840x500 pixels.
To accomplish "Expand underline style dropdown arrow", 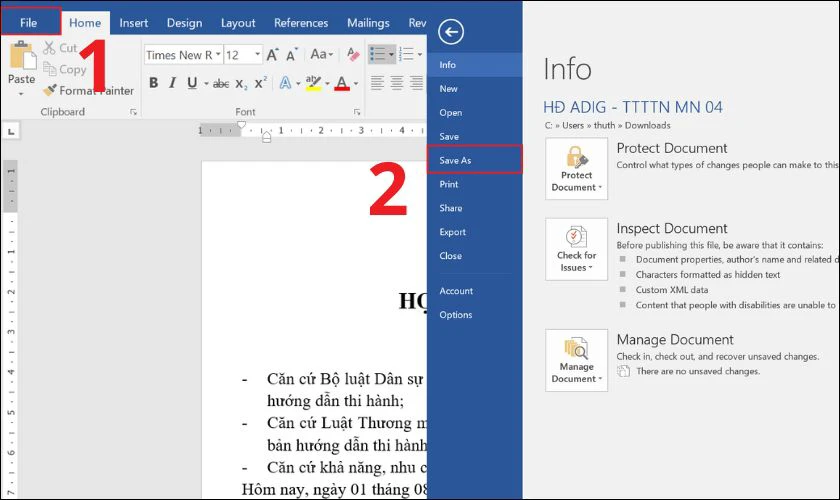I will point(206,84).
